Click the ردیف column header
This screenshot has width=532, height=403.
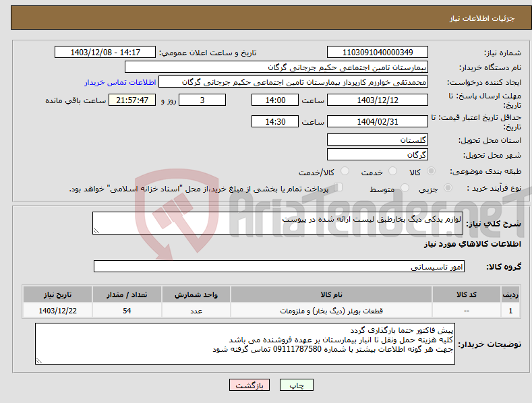coord(510,294)
